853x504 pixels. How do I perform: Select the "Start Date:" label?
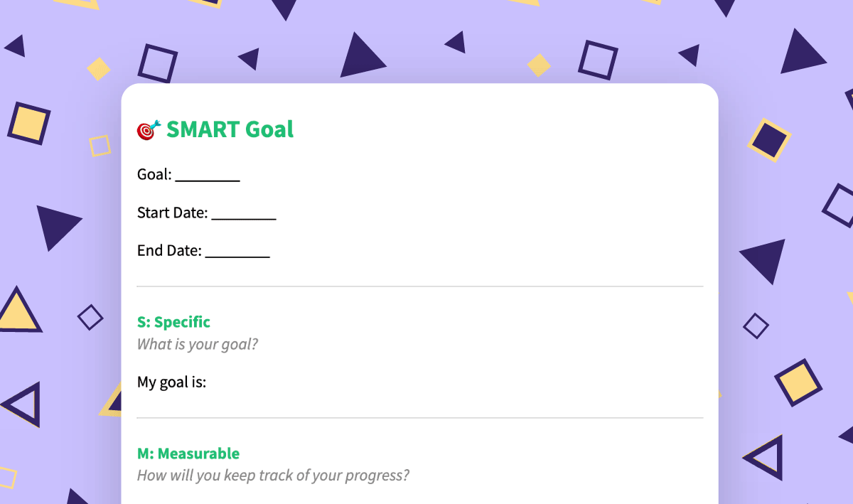(172, 213)
